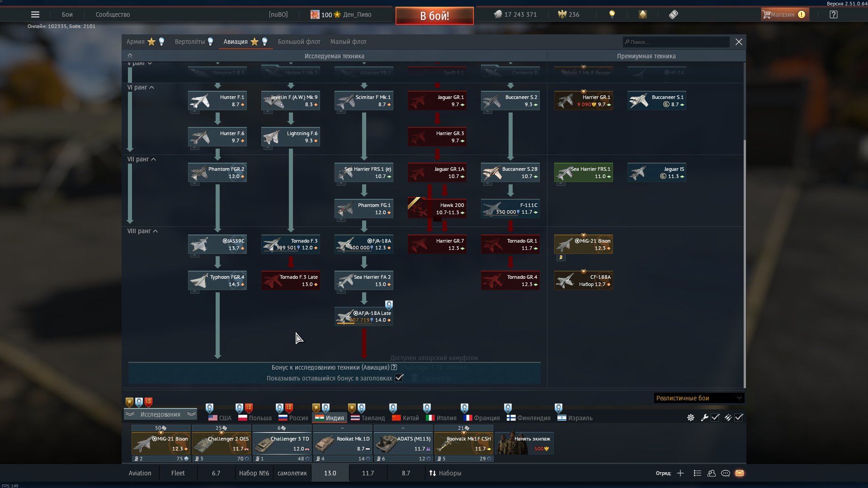The height and width of the screenshot is (488, 868).
Task: Click the plus icon beside Отряд
Action: pyautogui.click(x=680, y=473)
